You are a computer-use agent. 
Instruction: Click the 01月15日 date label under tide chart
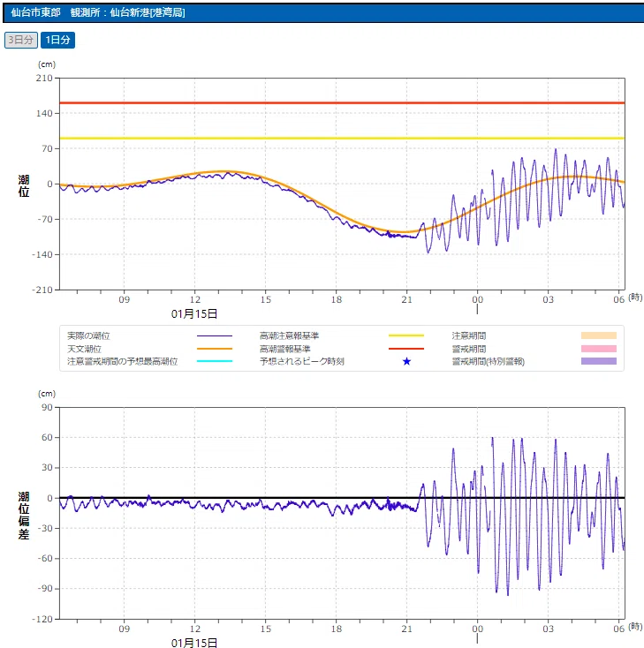(194, 314)
